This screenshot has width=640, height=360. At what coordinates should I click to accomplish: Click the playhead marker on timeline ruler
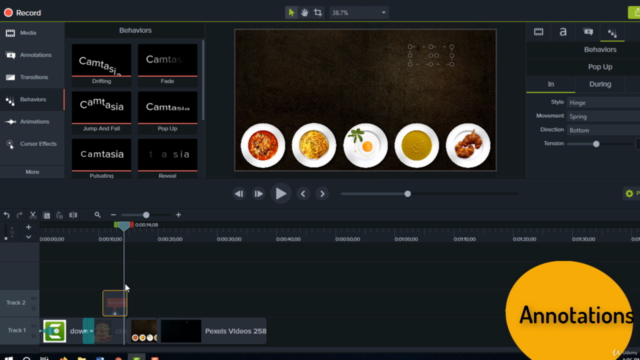[x=124, y=226]
